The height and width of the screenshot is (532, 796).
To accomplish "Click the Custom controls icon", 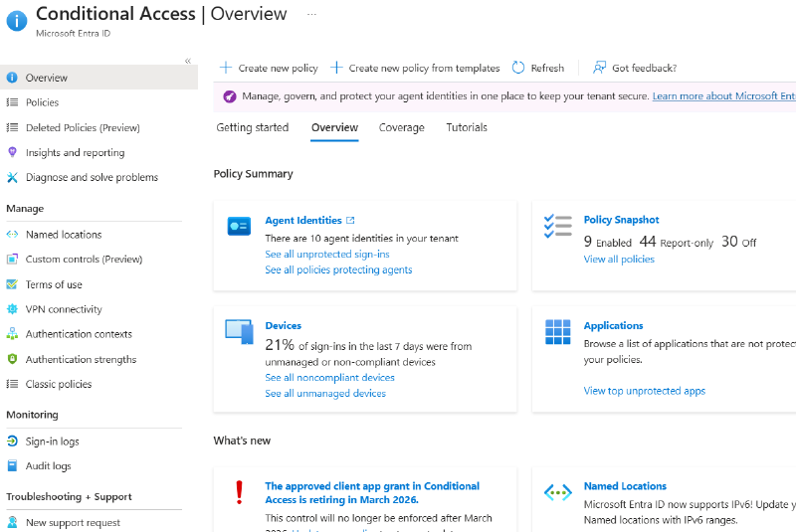I will pos(12,259).
